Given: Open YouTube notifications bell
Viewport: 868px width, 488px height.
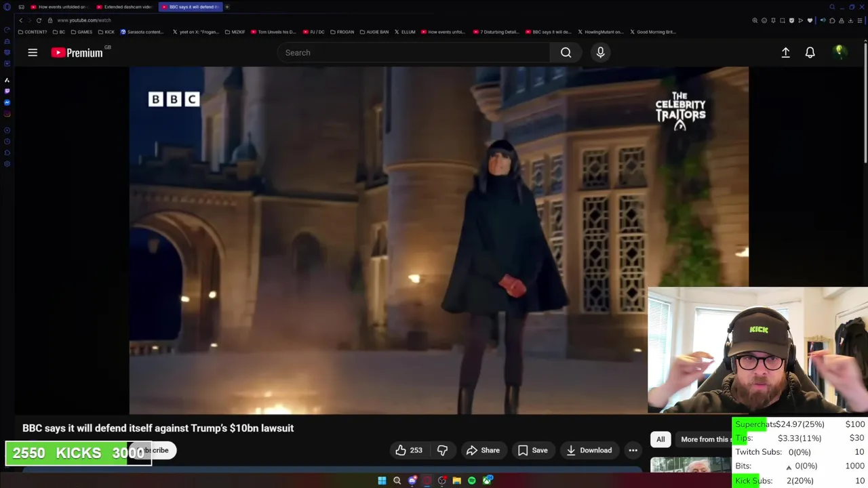Looking at the screenshot, I should [810, 52].
